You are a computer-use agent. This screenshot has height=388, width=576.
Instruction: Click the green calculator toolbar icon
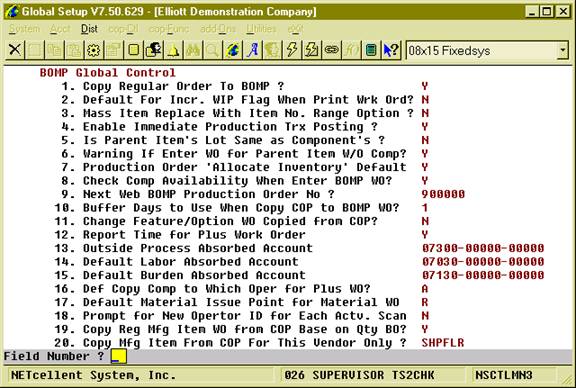(371, 50)
